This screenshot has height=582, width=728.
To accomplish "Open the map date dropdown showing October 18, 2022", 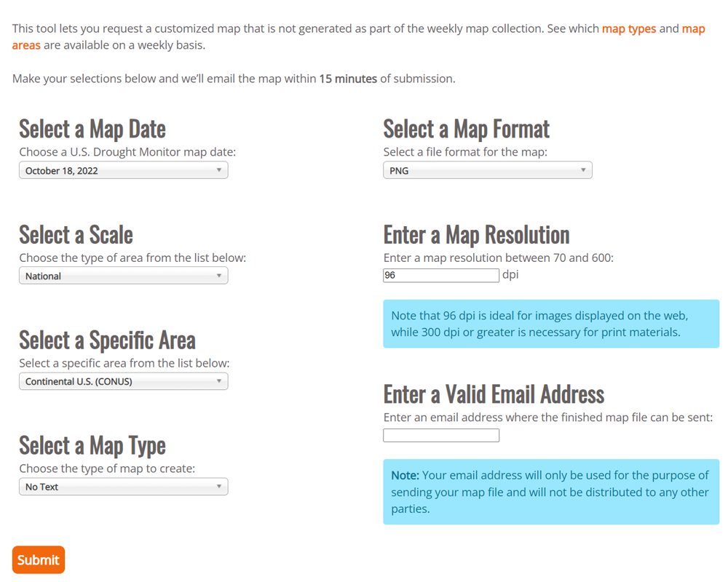I will click(x=122, y=170).
